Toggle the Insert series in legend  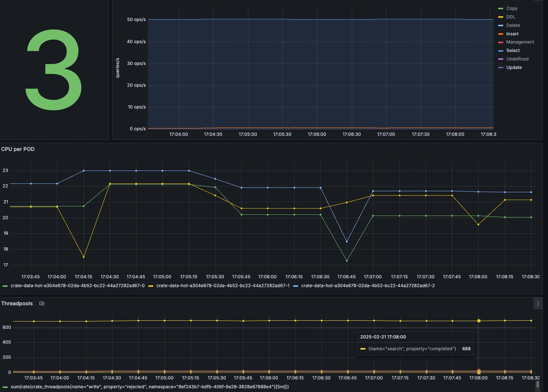tap(512, 34)
